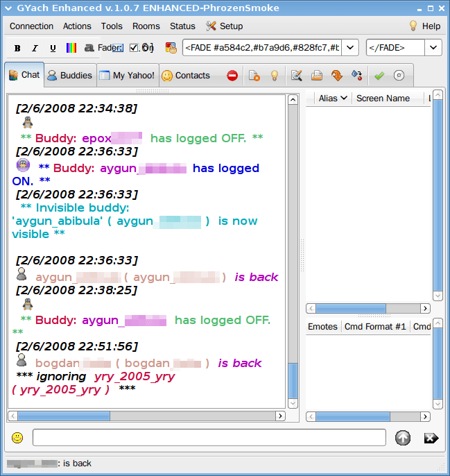The image size is (450, 476).
Task: Select the Cmd Format #1 tab
Action: pyautogui.click(x=375, y=327)
